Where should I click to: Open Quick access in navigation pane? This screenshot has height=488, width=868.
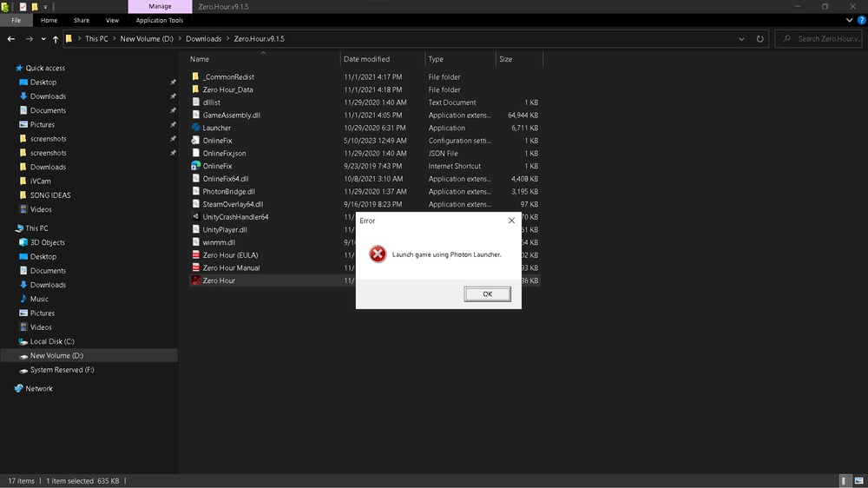45,68
